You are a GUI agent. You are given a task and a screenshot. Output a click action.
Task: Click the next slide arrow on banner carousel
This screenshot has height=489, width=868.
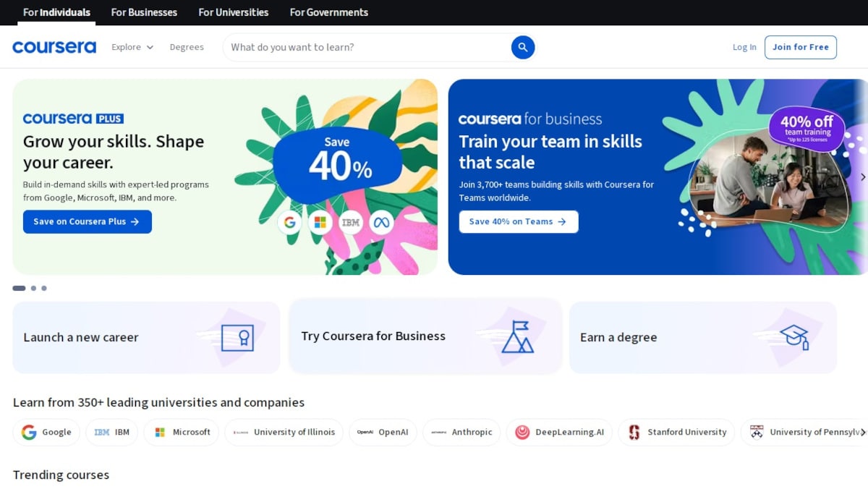(x=862, y=177)
